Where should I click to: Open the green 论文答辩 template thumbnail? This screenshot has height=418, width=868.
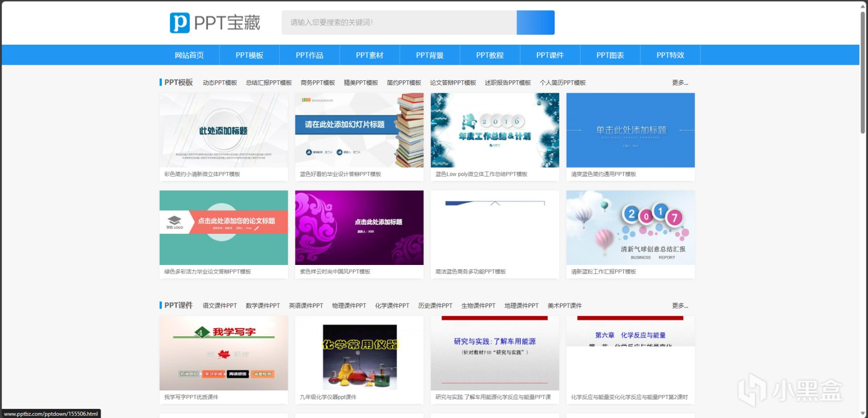[x=224, y=227]
